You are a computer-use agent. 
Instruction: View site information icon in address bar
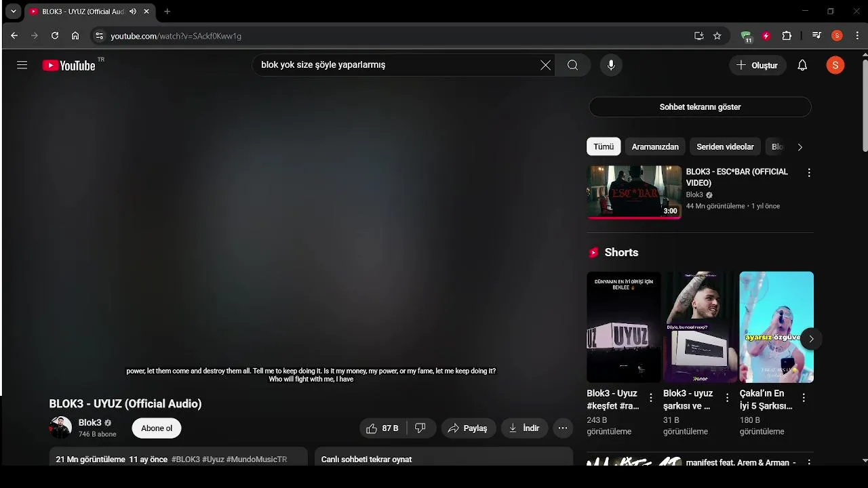99,36
